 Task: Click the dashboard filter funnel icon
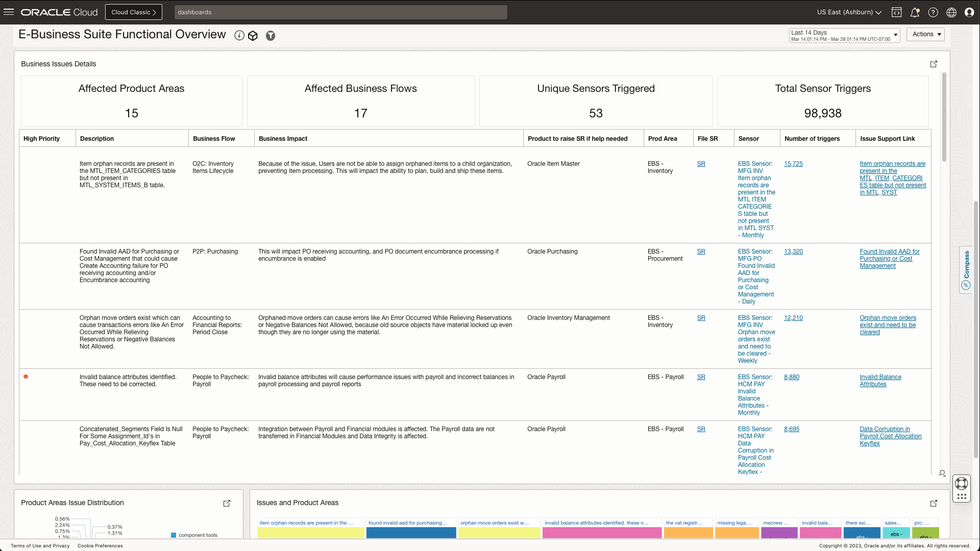pos(271,36)
